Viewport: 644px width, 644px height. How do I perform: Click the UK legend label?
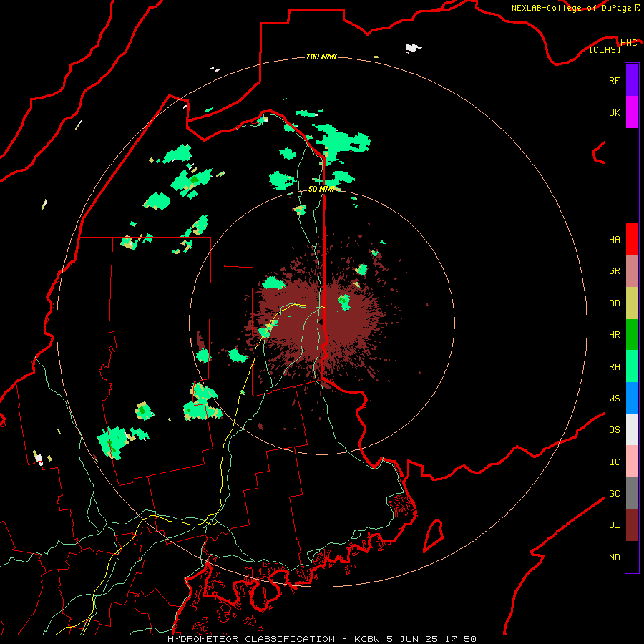[x=614, y=112]
